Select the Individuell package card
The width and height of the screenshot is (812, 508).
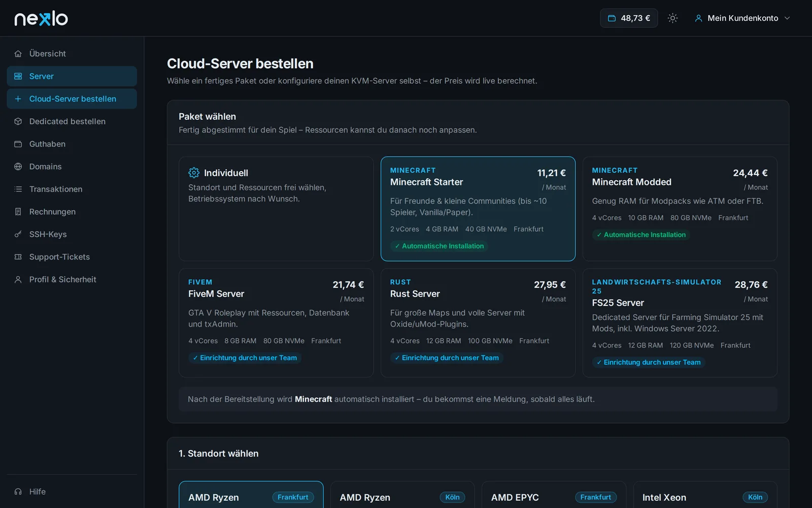coord(276,209)
